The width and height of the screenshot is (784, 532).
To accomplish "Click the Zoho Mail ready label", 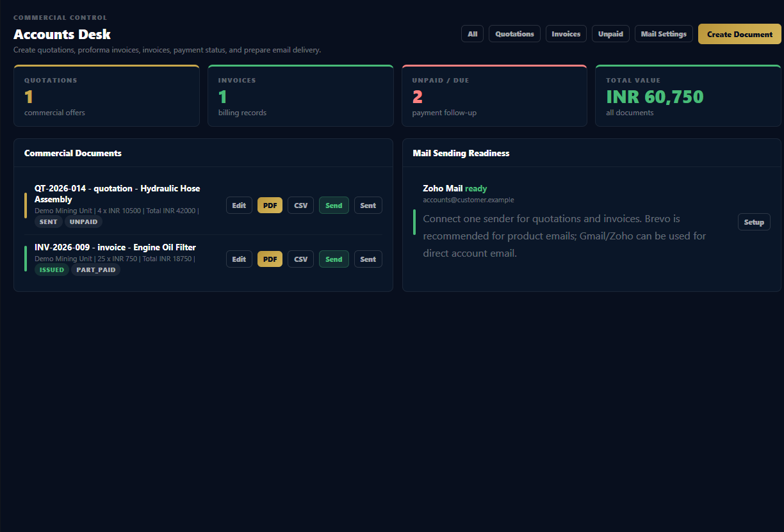I will 455,188.
